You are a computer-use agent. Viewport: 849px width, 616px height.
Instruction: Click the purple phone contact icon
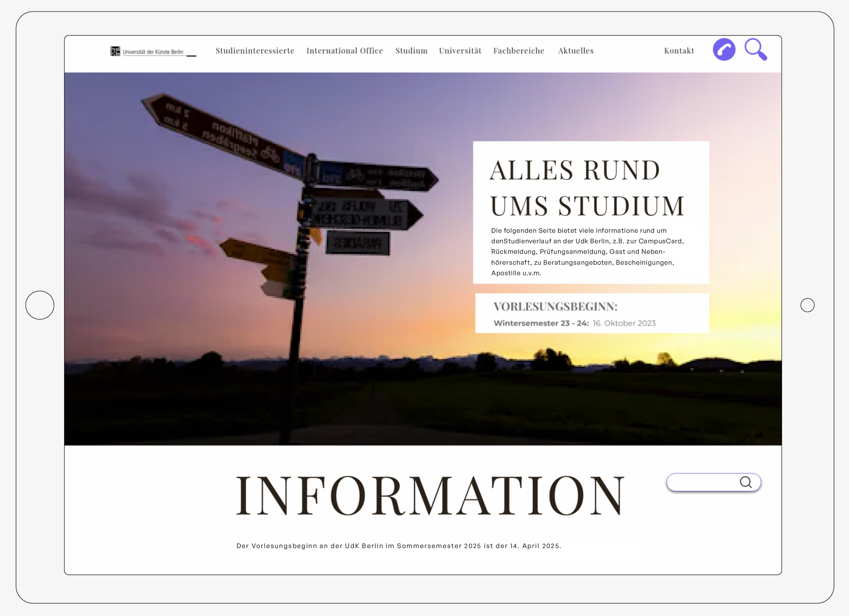[x=724, y=49]
